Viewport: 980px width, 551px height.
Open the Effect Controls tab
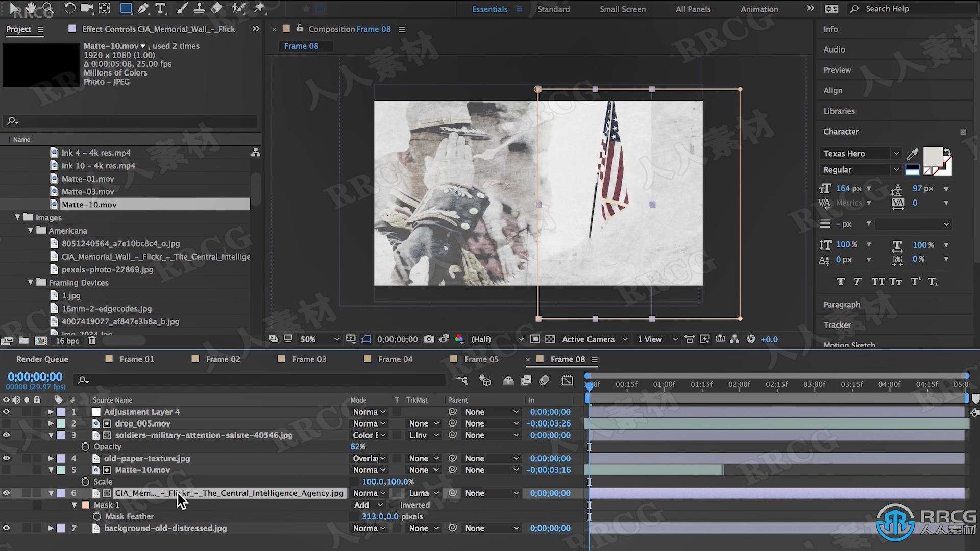[x=158, y=29]
